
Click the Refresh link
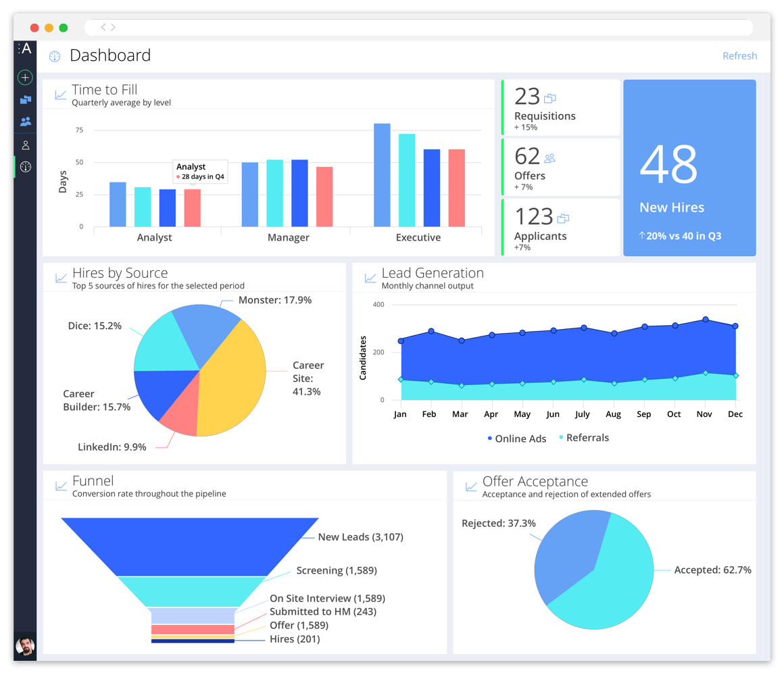(740, 55)
